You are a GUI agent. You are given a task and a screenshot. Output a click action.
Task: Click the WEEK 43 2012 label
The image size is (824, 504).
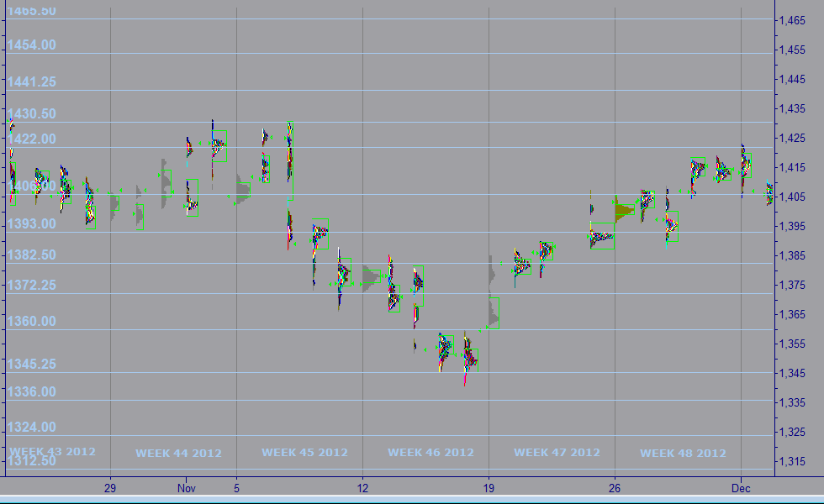(52, 451)
